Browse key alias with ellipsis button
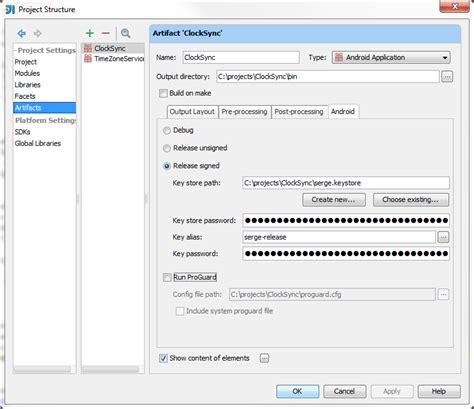The width and height of the screenshot is (474, 409). pos(443,237)
